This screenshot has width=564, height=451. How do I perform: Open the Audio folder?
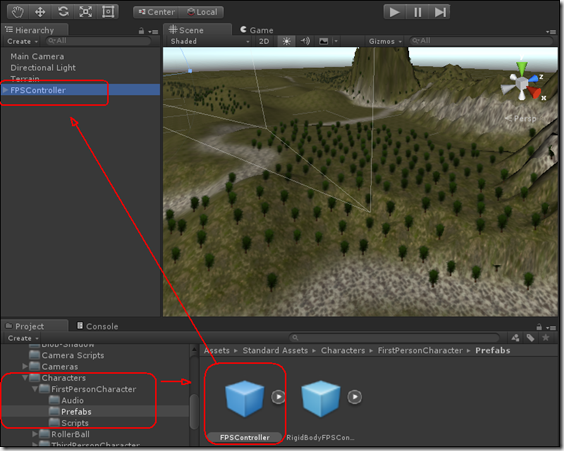72,400
